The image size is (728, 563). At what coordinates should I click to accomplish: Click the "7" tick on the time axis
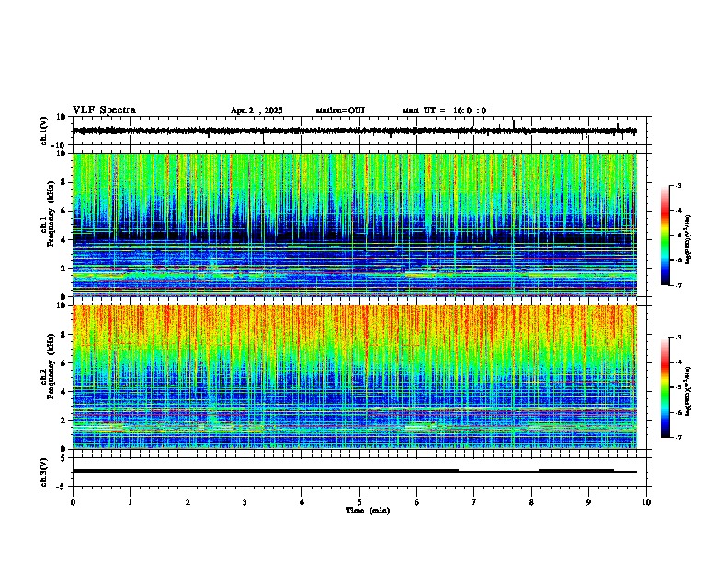pos(474,502)
